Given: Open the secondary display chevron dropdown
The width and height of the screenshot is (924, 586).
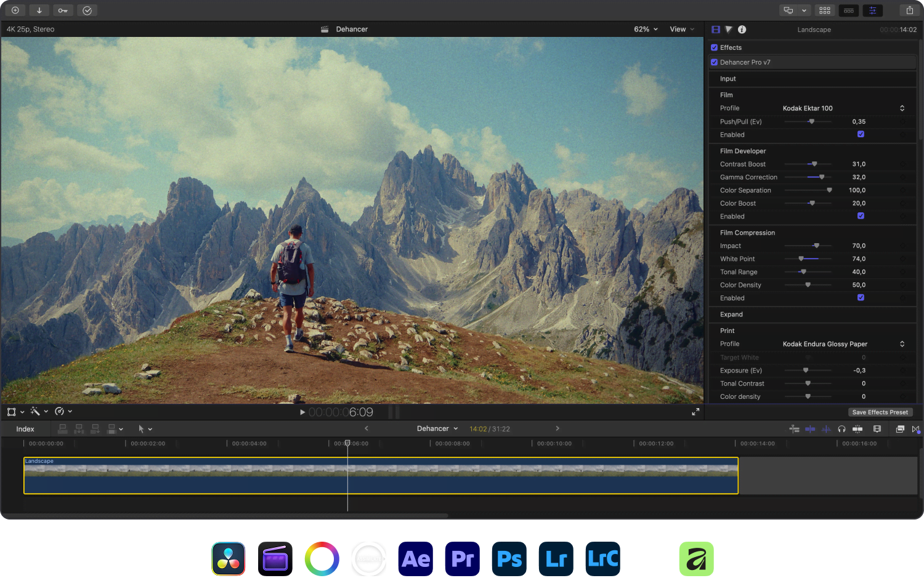Looking at the screenshot, I should click(x=804, y=10).
